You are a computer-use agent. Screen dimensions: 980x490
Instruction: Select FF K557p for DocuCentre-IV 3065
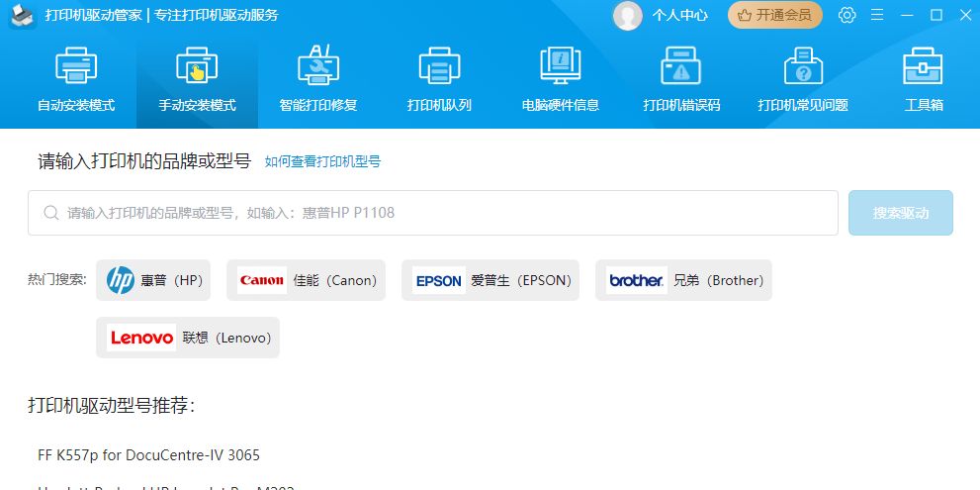[149, 455]
